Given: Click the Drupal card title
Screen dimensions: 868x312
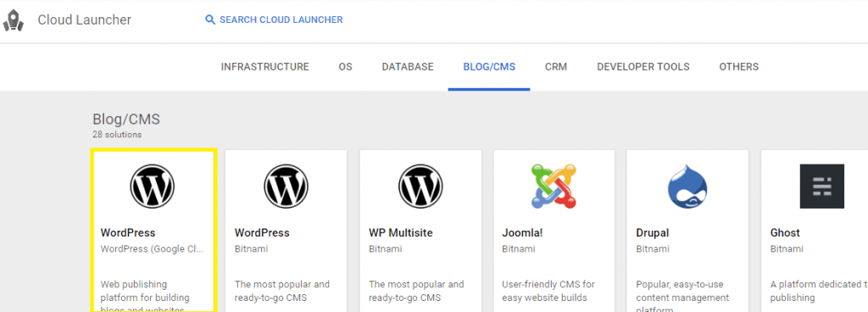Looking at the screenshot, I should tap(652, 233).
